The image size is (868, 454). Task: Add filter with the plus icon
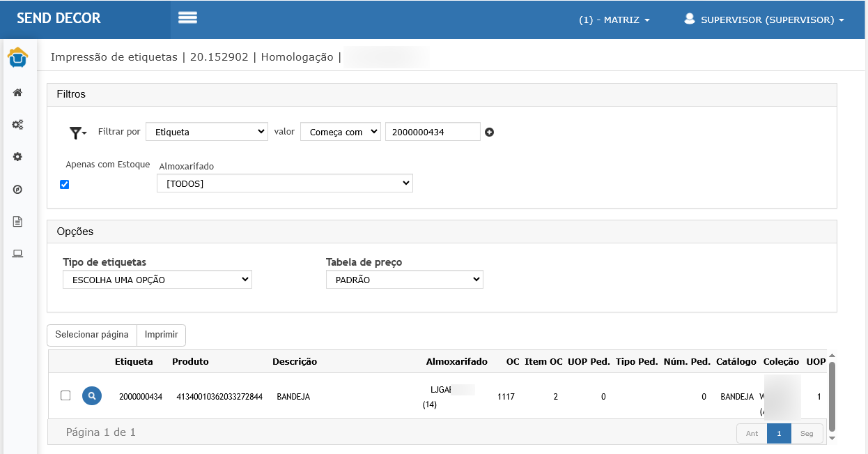click(489, 132)
